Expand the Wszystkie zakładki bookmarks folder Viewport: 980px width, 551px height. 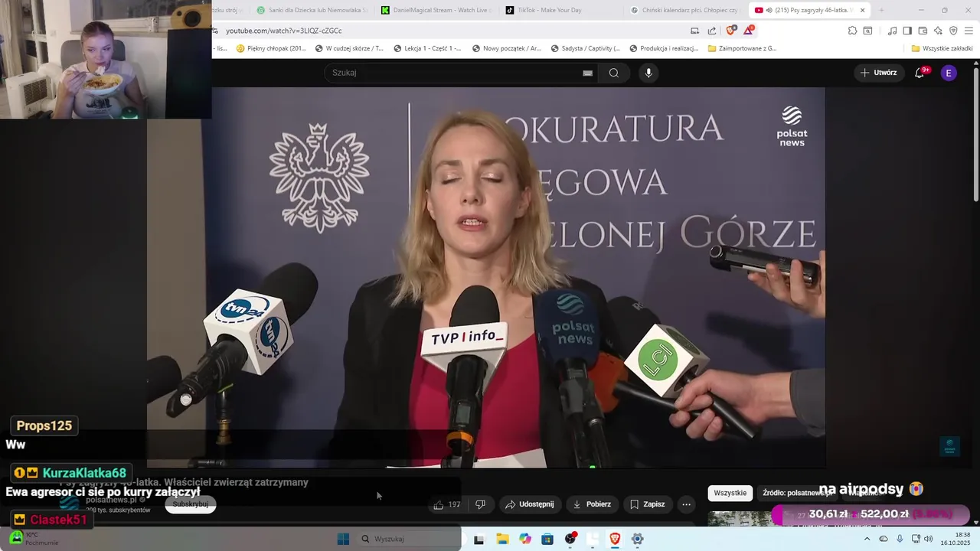[x=942, y=48]
